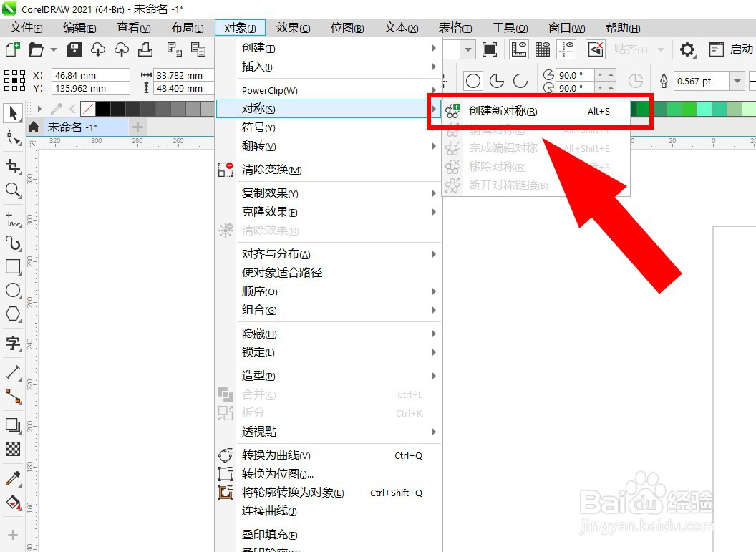Choose 清除变换 in the menu
The width and height of the screenshot is (756, 552).
(329, 170)
